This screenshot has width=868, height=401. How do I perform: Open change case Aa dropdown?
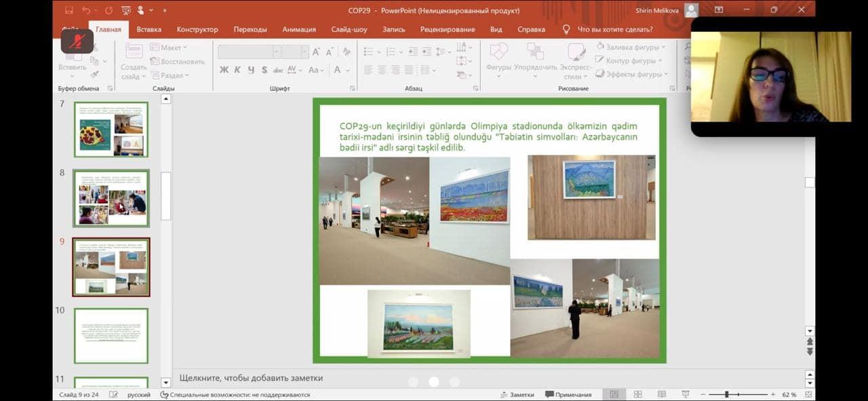click(316, 70)
